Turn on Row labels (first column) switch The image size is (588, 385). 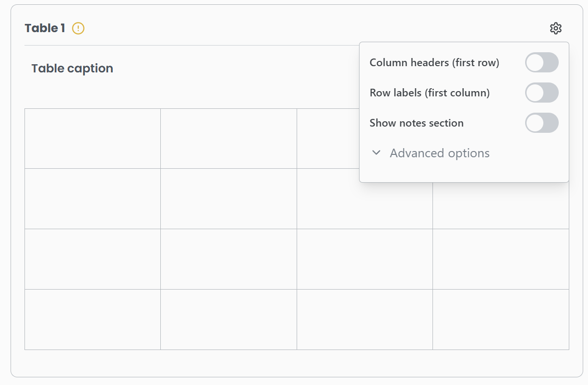(x=541, y=93)
